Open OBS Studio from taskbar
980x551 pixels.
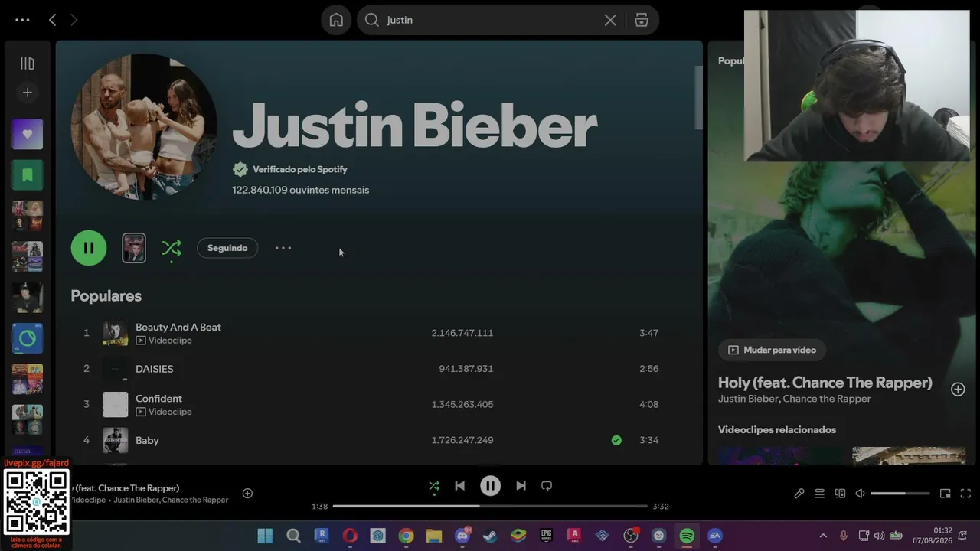[x=631, y=536]
